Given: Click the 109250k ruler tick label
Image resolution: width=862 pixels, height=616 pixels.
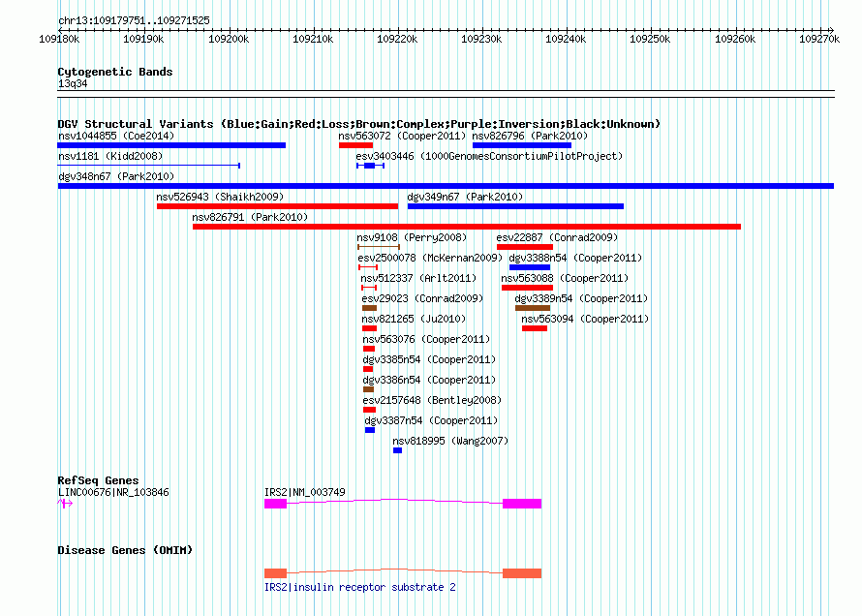Looking at the screenshot, I should (650, 39).
